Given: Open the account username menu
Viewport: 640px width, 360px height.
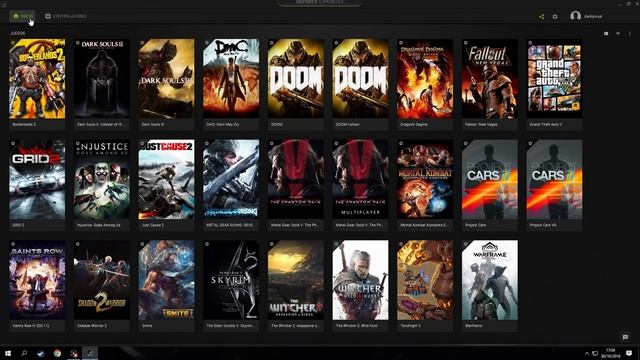Looking at the screenshot, I should 593,17.
